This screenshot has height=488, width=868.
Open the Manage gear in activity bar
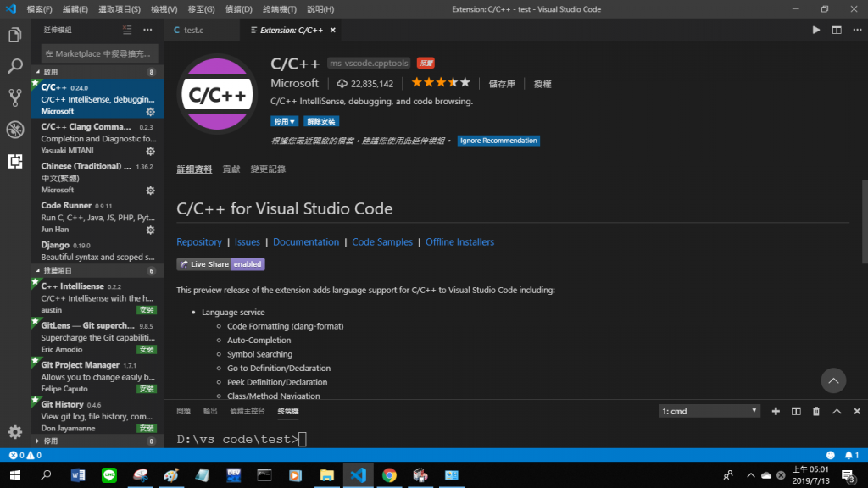pyautogui.click(x=15, y=431)
